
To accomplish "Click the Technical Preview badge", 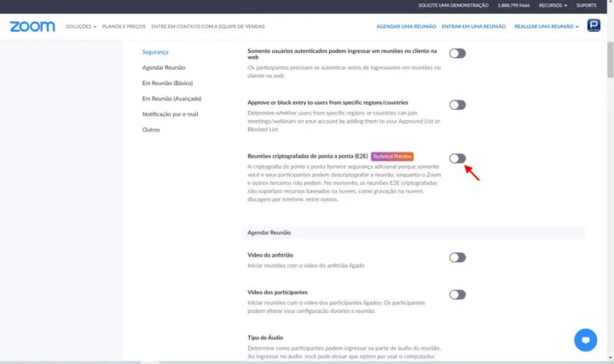I will (392, 157).
